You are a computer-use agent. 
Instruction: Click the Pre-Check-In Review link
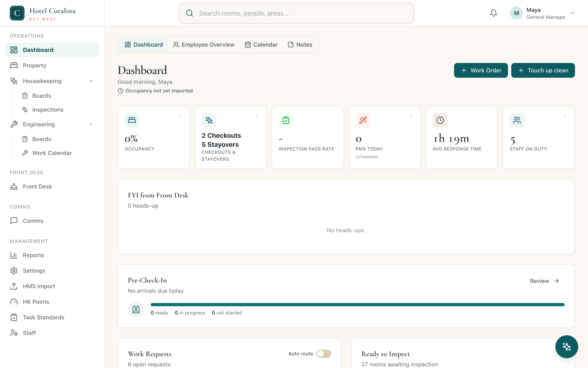point(545,281)
